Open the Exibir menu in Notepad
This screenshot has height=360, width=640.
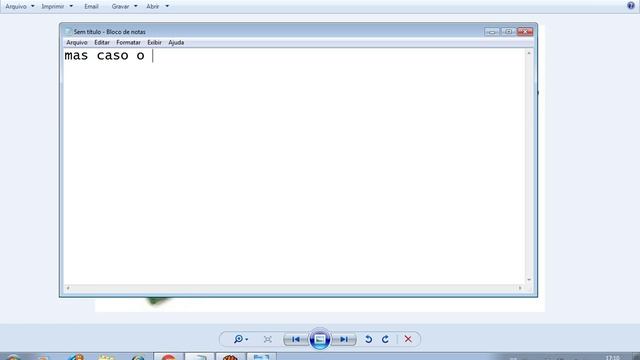[154, 42]
